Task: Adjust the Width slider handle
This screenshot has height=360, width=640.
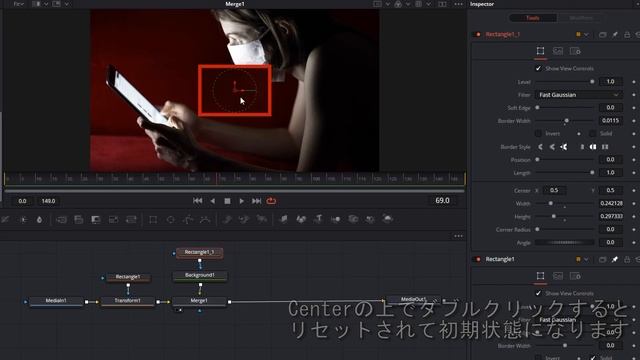Action: pos(551,203)
